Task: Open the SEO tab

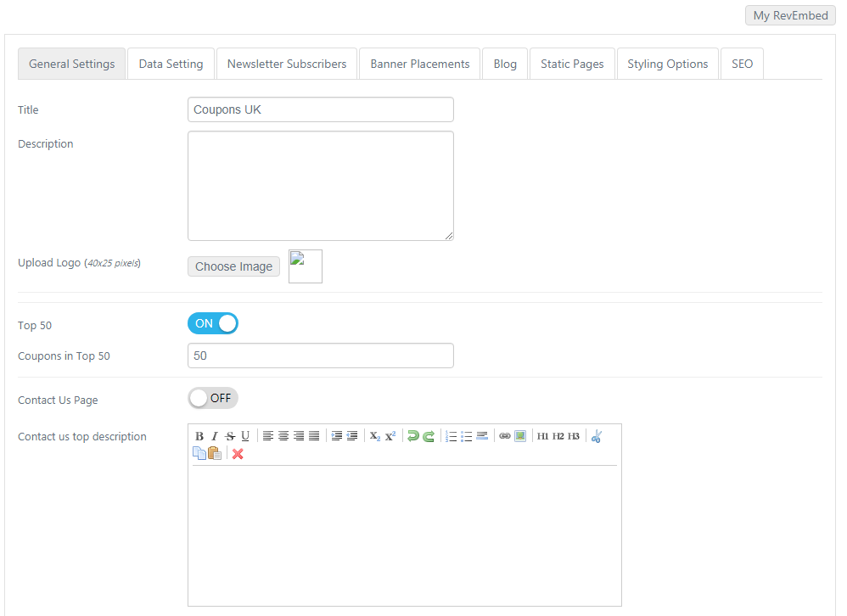Action: coord(743,64)
